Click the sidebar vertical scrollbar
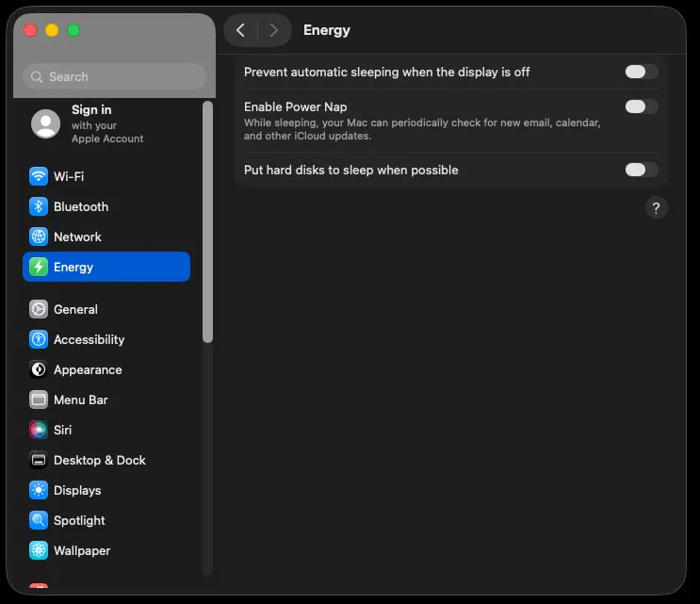Image resolution: width=700 pixels, height=604 pixels. (208, 222)
